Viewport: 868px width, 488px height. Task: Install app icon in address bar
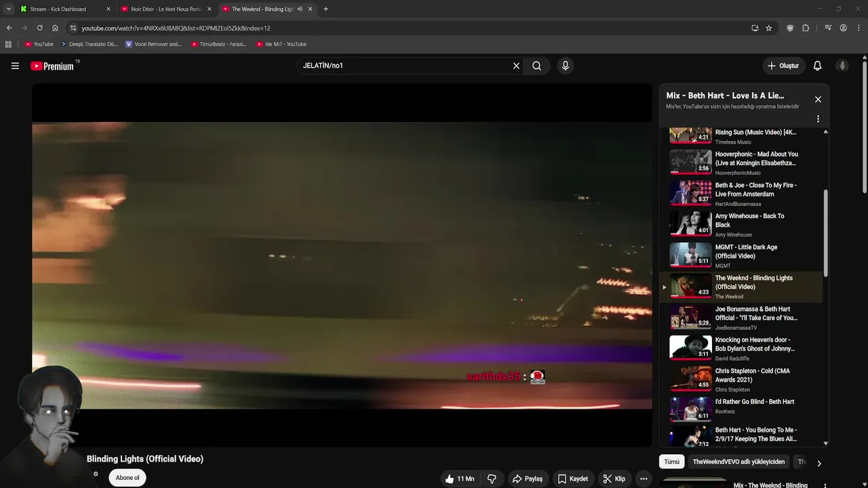click(755, 28)
